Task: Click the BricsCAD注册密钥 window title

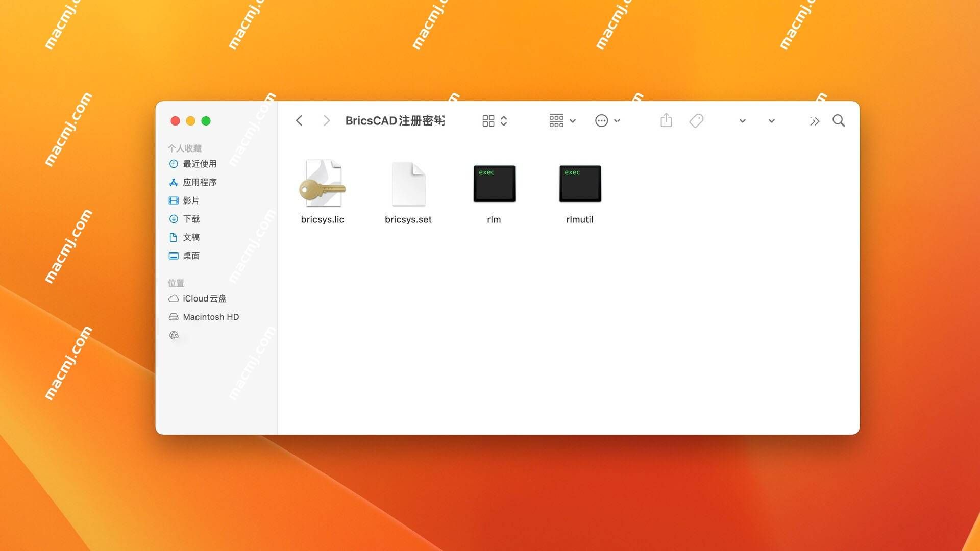Action: click(395, 121)
